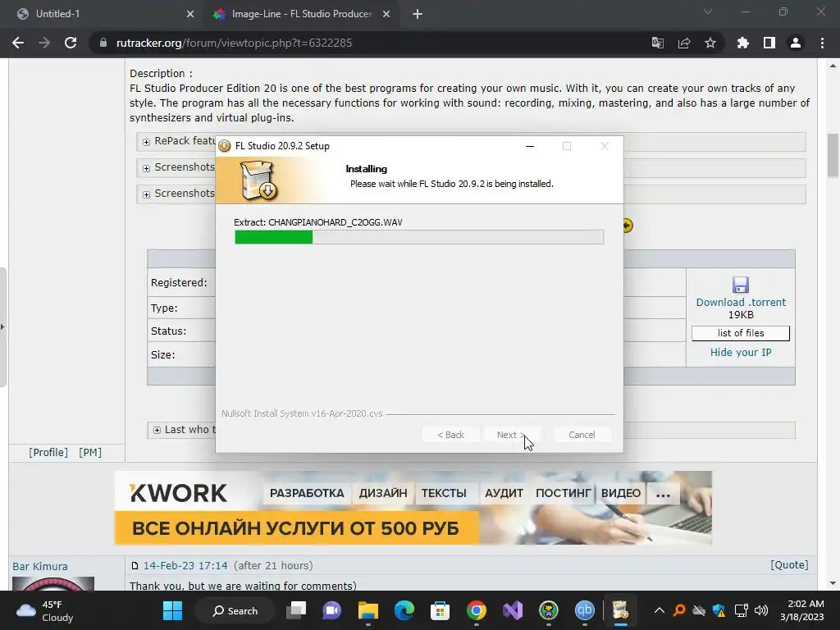
Task: Open the Chrome extensions puzzle icon
Action: (743, 43)
